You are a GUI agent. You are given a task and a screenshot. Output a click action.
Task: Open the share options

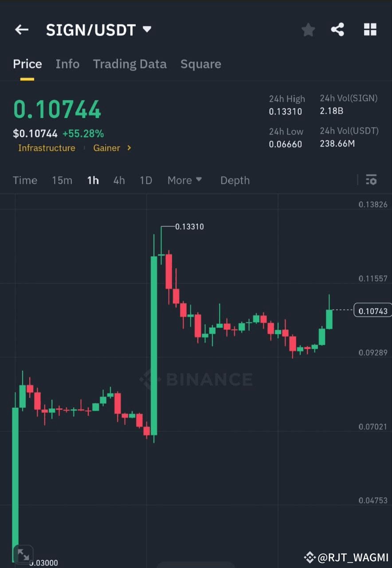point(337,29)
